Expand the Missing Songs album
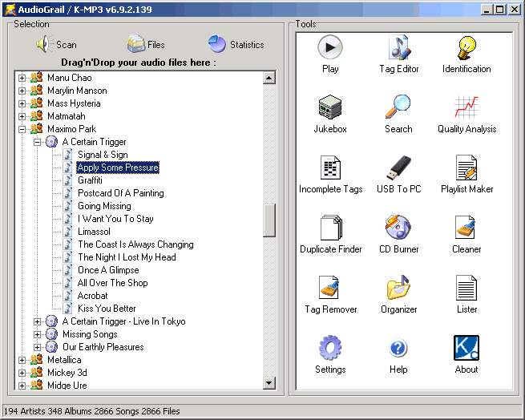Screen dimensions: 525x420 (x=38, y=334)
